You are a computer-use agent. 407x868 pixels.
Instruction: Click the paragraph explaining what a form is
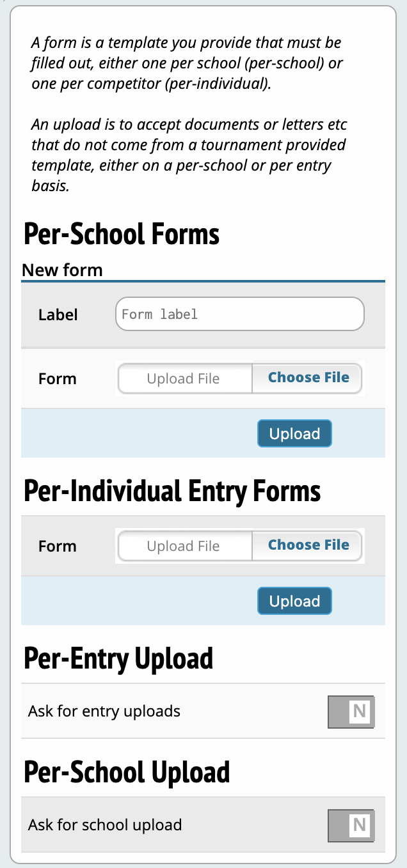click(x=186, y=63)
